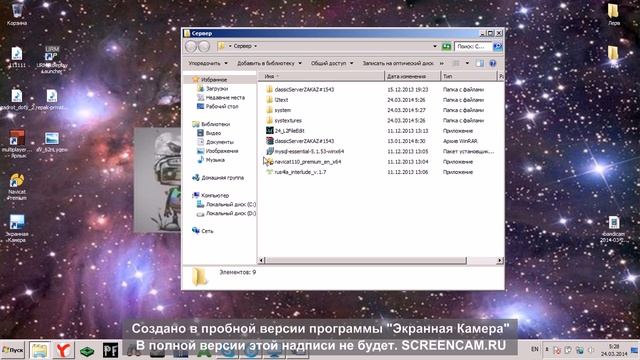Screen dimensions: 640x360
Task: Open the Добавить в библиотеку dropdown
Action: (269, 63)
